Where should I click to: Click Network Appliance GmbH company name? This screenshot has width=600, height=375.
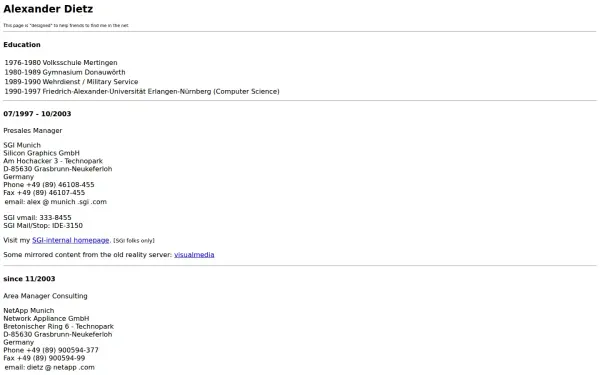pyautogui.click(x=46, y=319)
